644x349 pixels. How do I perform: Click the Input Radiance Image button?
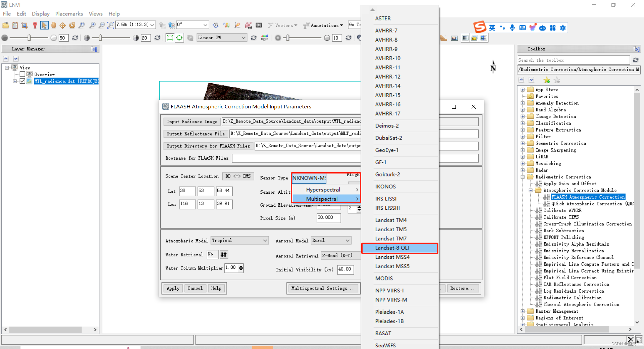192,121
